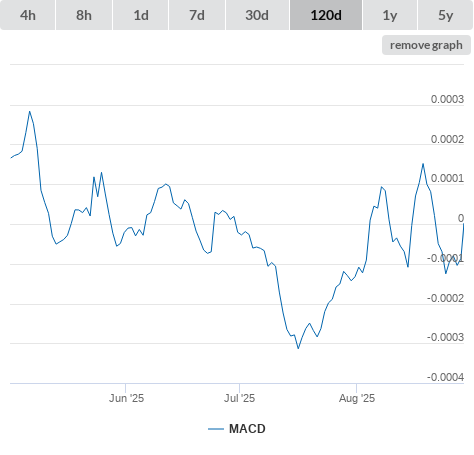Click the active 120d range tab

[326, 15]
